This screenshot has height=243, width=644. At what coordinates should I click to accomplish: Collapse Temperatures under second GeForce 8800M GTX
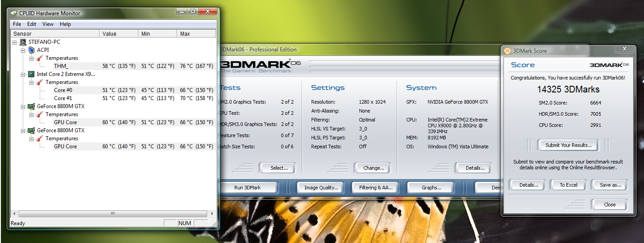coord(31,138)
